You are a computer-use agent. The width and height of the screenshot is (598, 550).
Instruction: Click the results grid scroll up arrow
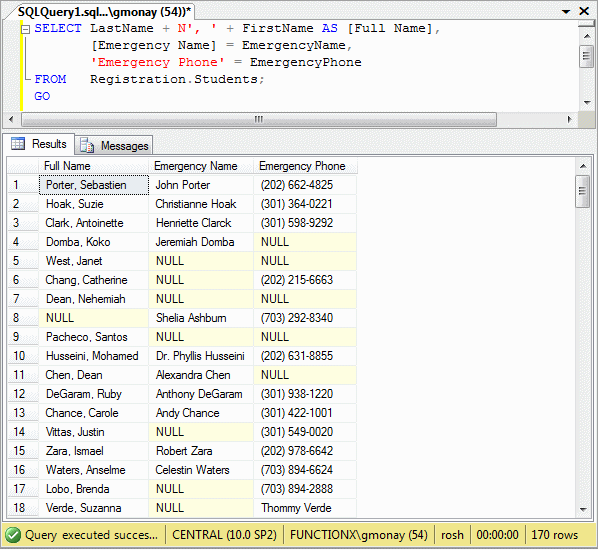(x=583, y=166)
